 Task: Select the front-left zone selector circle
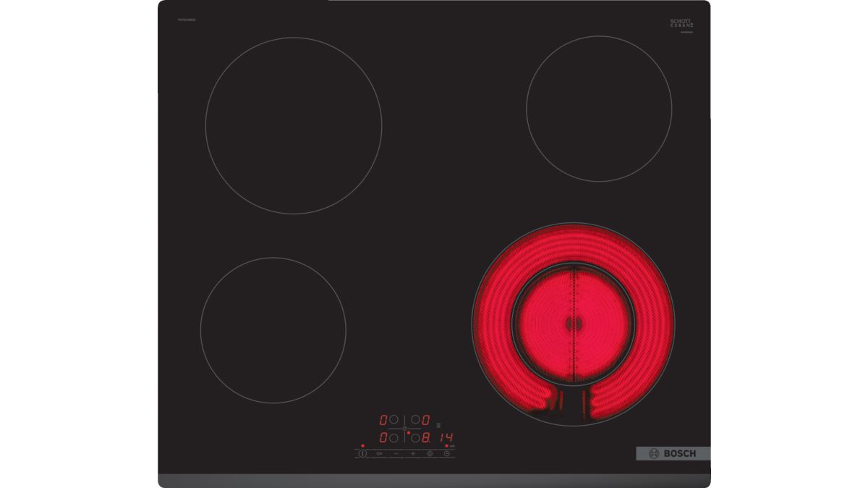(394, 438)
